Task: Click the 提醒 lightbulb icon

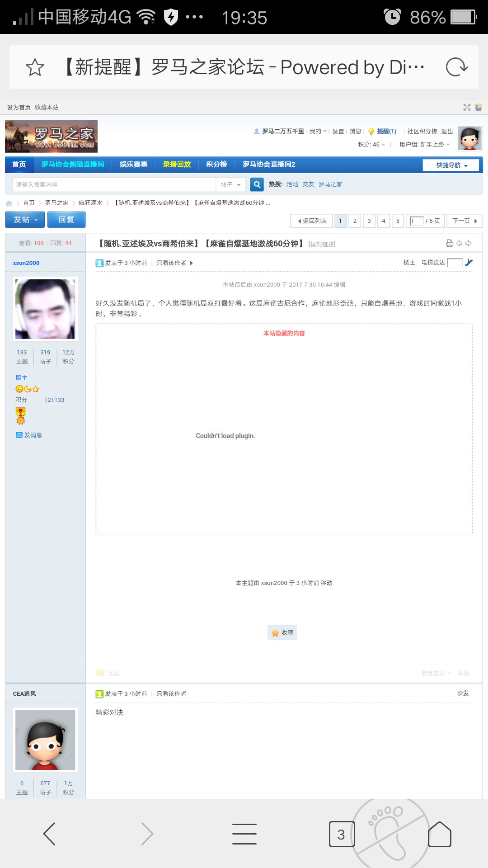Action: click(371, 132)
